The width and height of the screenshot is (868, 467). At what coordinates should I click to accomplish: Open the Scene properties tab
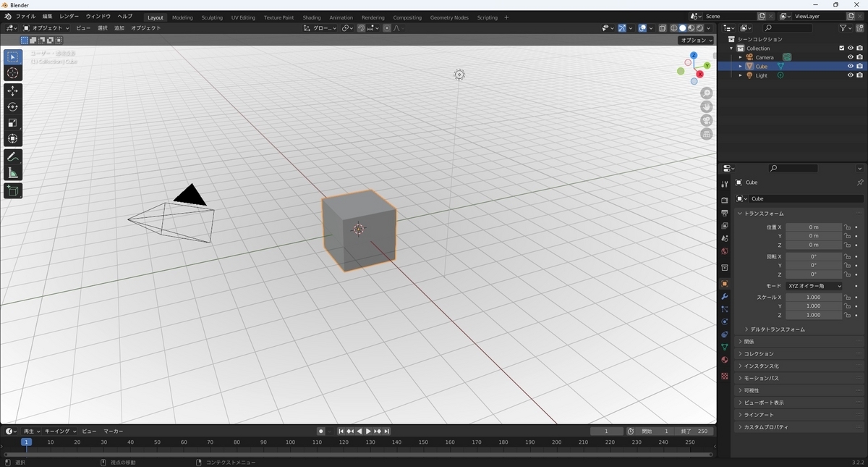click(x=724, y=238)
